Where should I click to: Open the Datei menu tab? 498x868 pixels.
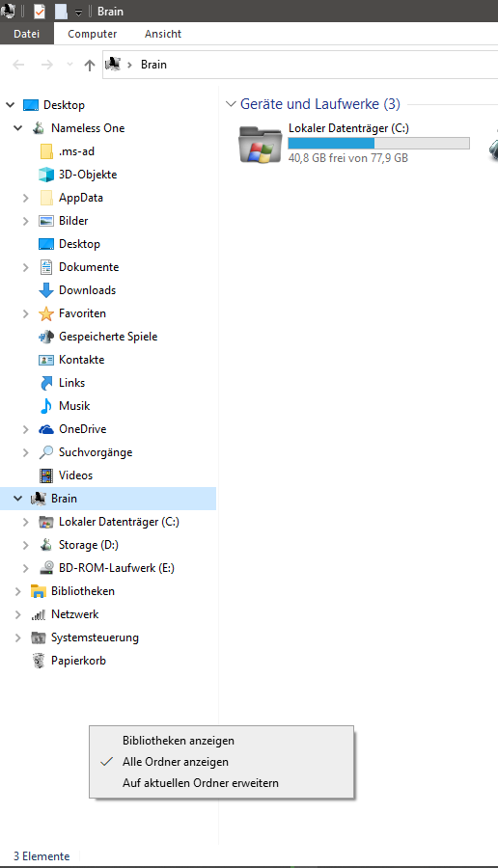tap(27, 34)
